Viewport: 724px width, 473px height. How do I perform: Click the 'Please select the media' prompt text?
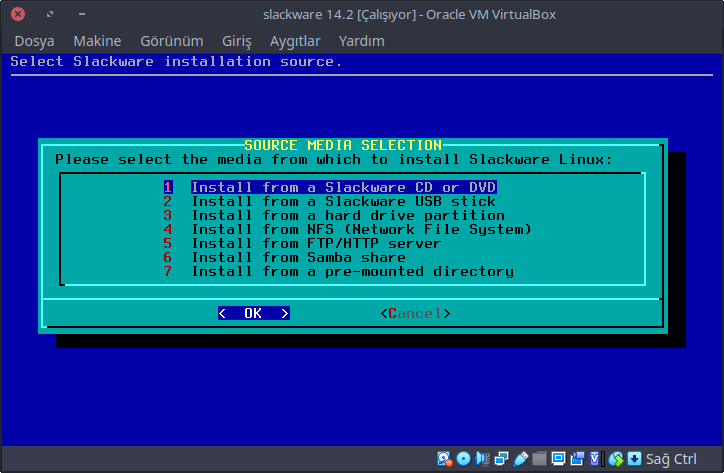pos(333,159)
